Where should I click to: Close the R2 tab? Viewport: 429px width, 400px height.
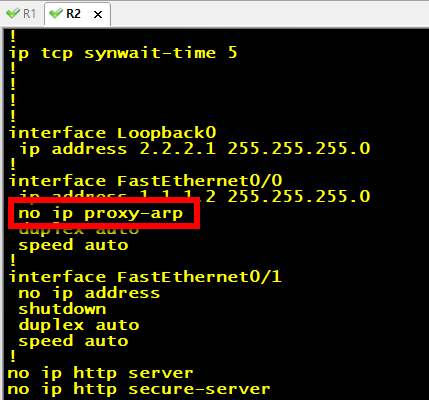click(x=98, y=14)
